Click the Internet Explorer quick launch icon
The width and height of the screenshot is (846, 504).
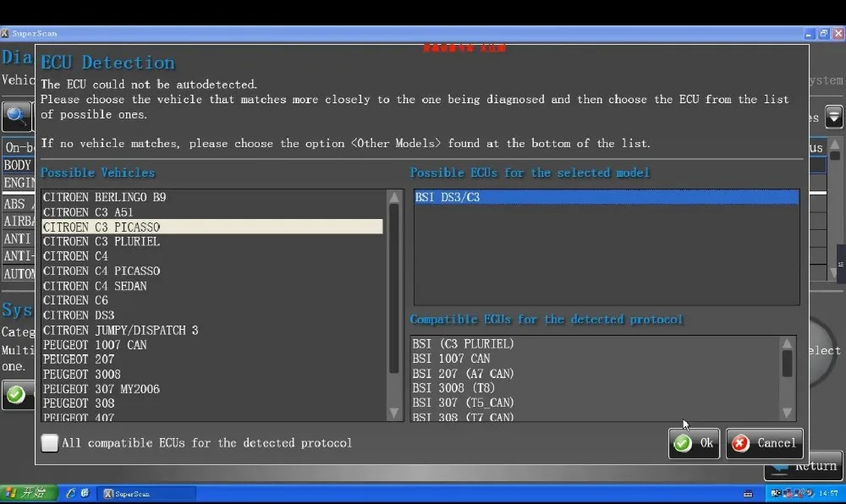click(x=71, y=493)
